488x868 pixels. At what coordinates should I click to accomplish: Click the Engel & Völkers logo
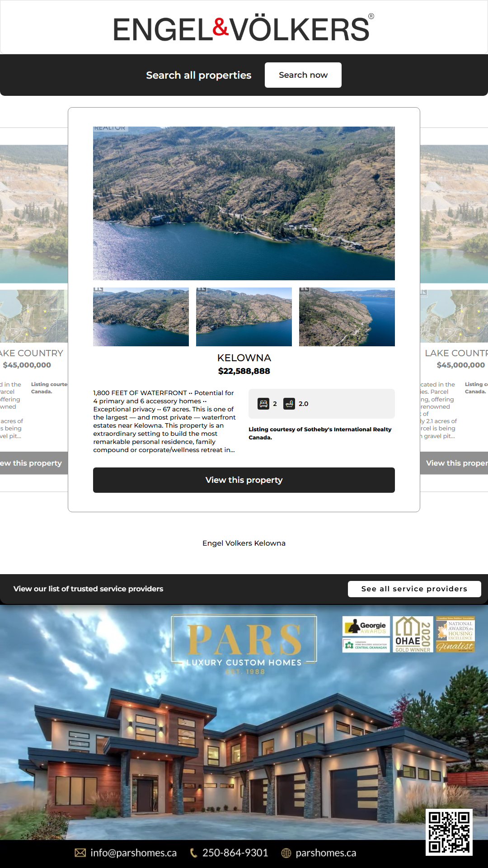click(243, 28)
